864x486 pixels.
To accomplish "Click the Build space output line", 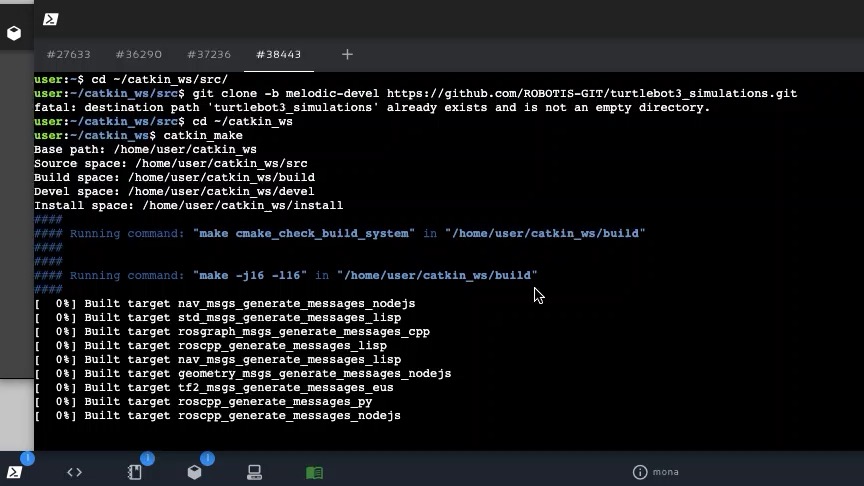I will 175,177.
